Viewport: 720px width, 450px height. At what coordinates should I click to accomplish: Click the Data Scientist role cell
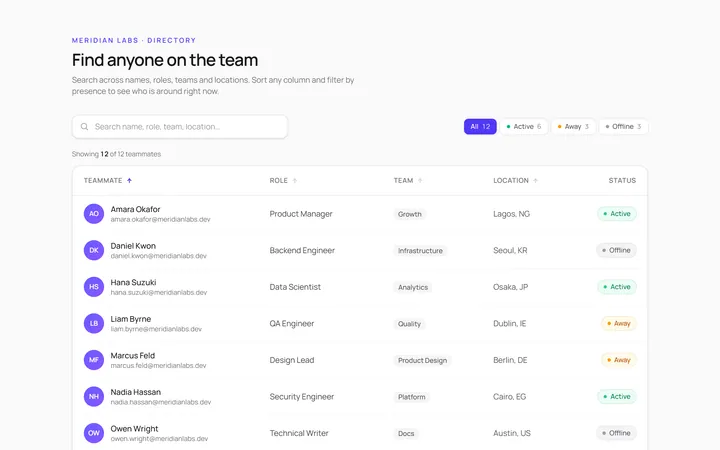[295, 287]
